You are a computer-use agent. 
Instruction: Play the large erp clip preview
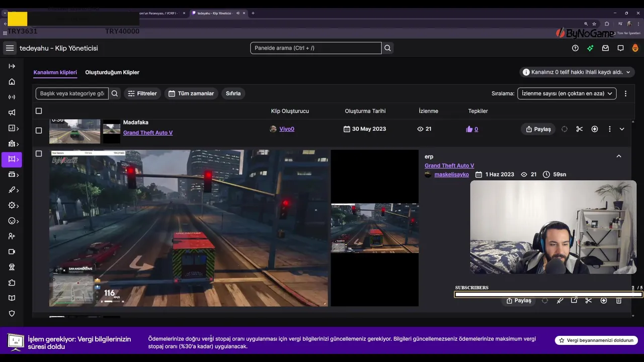[189, 228]
